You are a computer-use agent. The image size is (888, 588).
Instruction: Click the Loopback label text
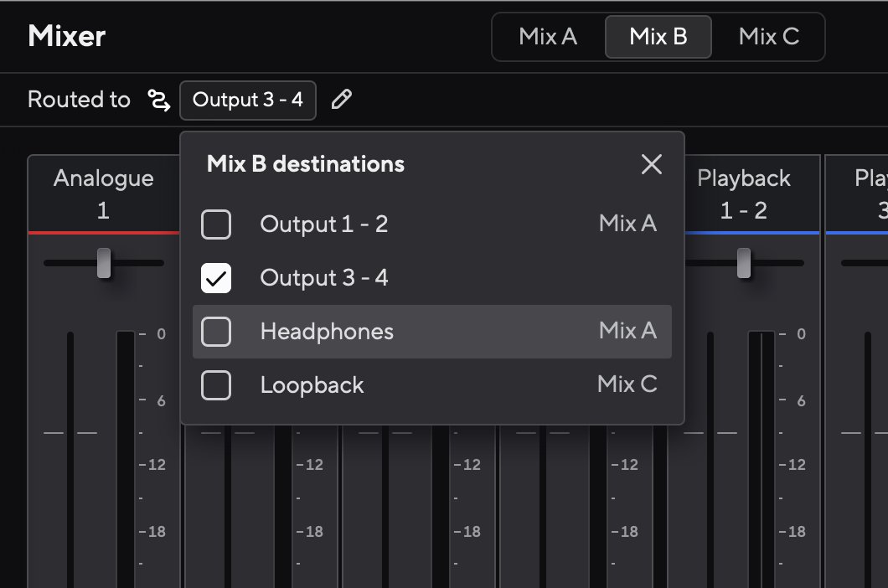click(312, 385)
